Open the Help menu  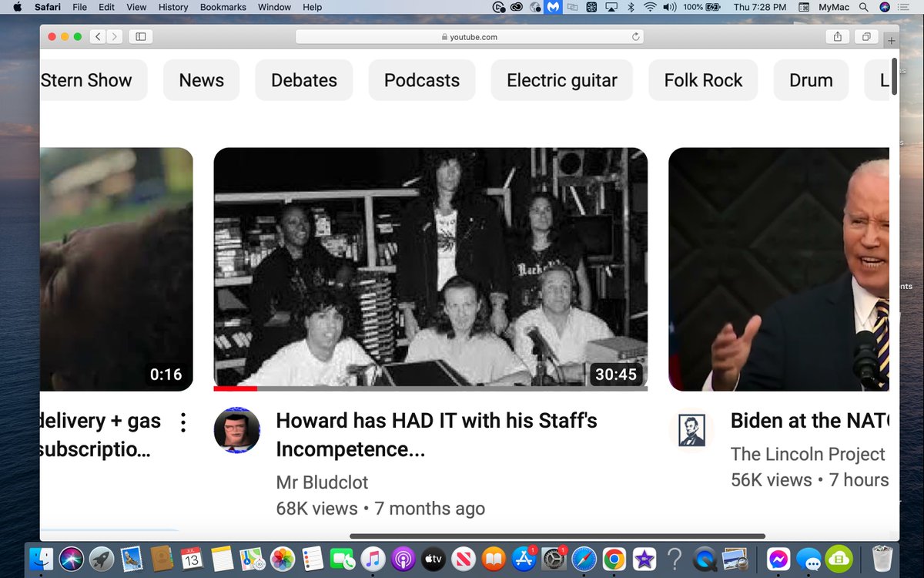point(312,7)
